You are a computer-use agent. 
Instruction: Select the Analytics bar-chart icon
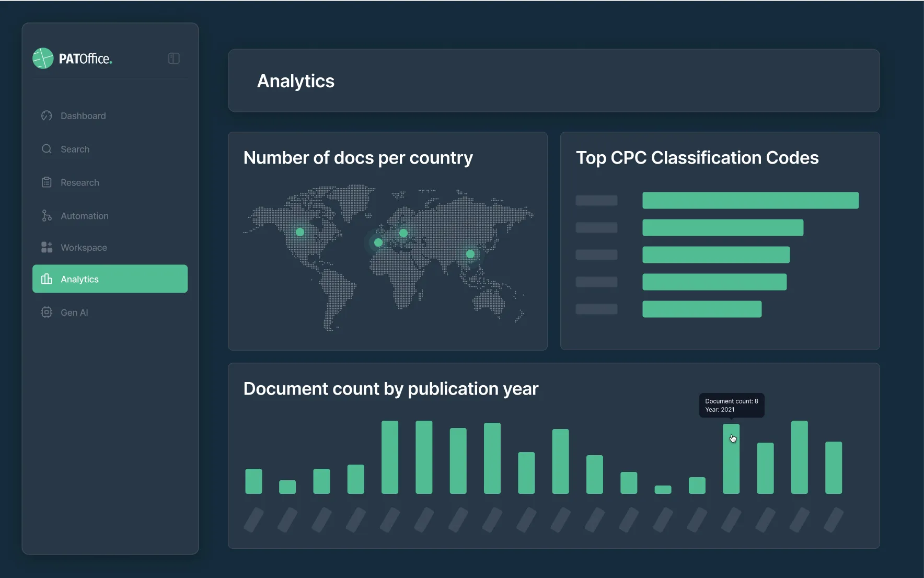point(47,279)
